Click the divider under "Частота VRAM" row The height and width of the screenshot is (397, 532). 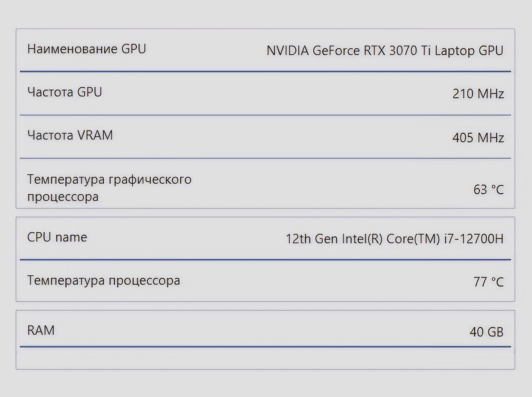[x=265, y=158]
